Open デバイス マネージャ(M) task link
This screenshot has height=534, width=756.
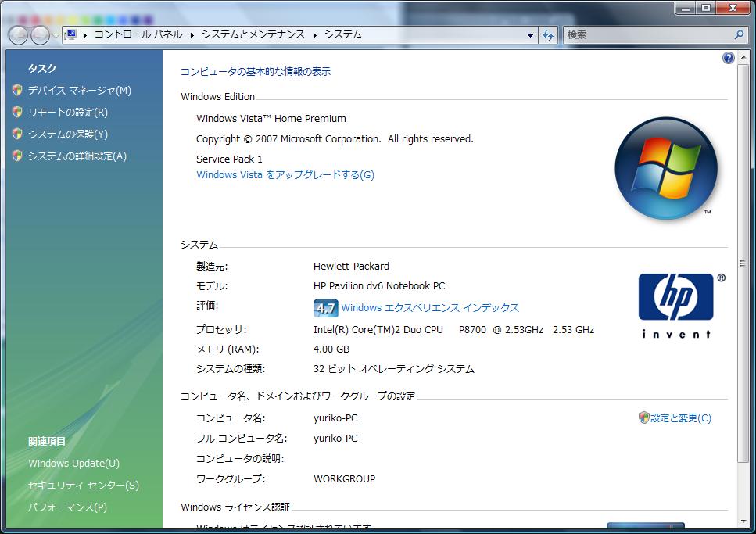[x=80, y=90]
